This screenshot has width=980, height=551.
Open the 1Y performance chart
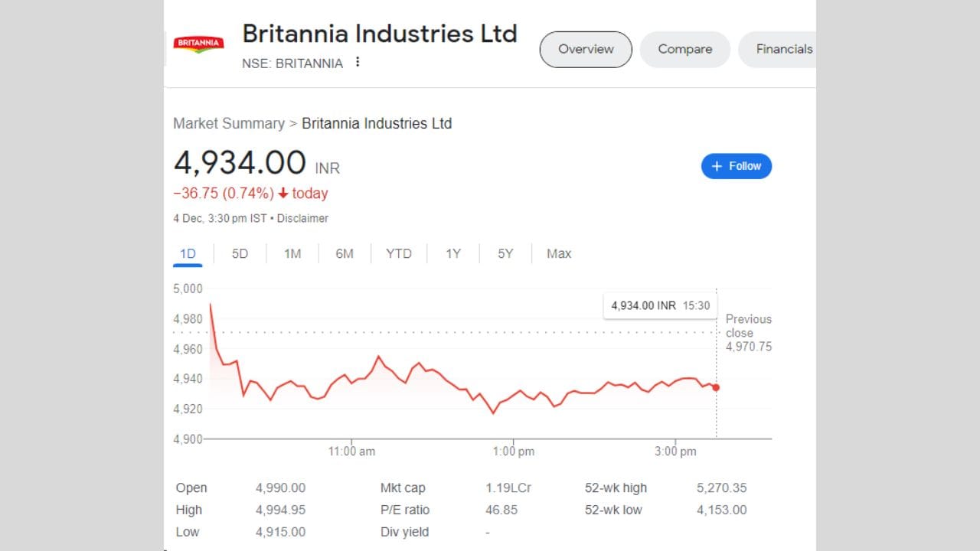452,253
